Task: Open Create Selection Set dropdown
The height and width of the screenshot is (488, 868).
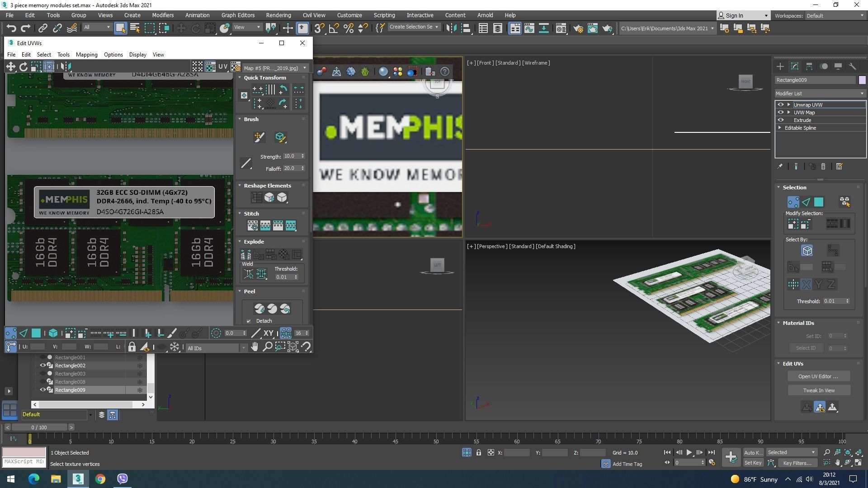Action: pyautogui.click(x=414, y=27)
